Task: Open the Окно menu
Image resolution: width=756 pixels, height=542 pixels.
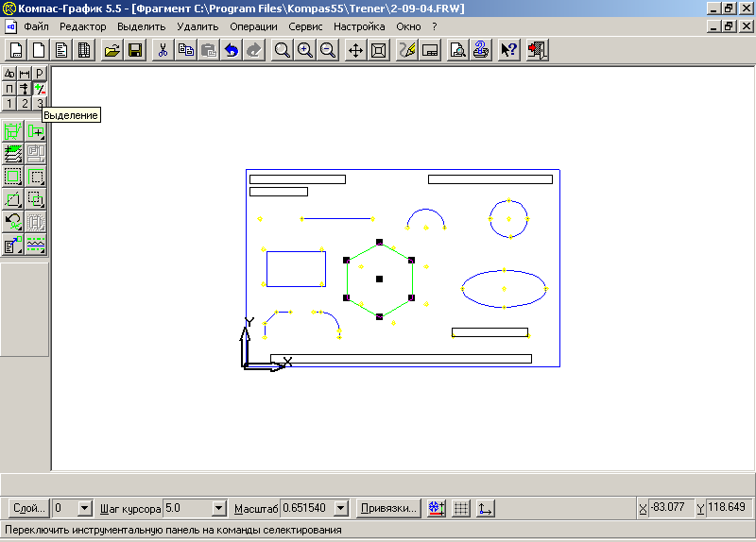Action: pos(408,26)
